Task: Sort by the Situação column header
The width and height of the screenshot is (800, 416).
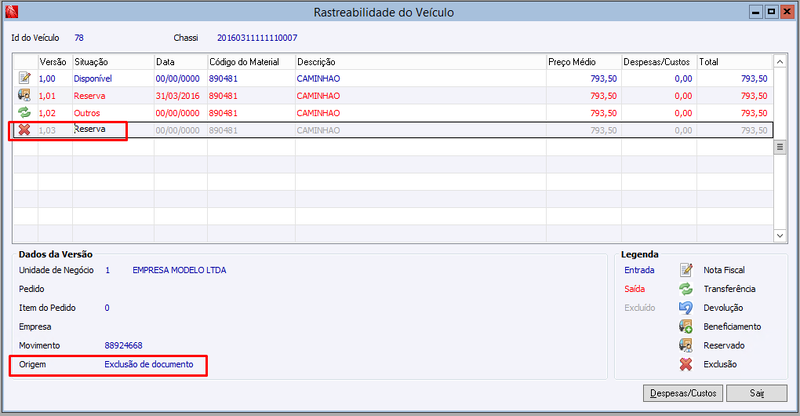Action: [113, 62]
